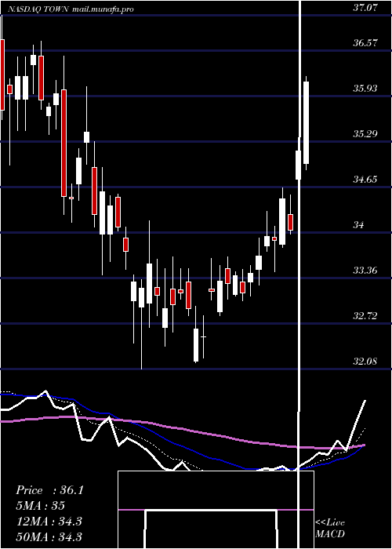
Task: Select the 34.65 price axis label
Action: [365, 180]
